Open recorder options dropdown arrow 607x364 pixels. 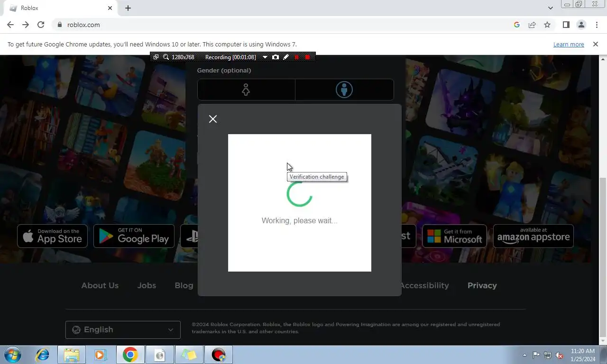point(265,57)
